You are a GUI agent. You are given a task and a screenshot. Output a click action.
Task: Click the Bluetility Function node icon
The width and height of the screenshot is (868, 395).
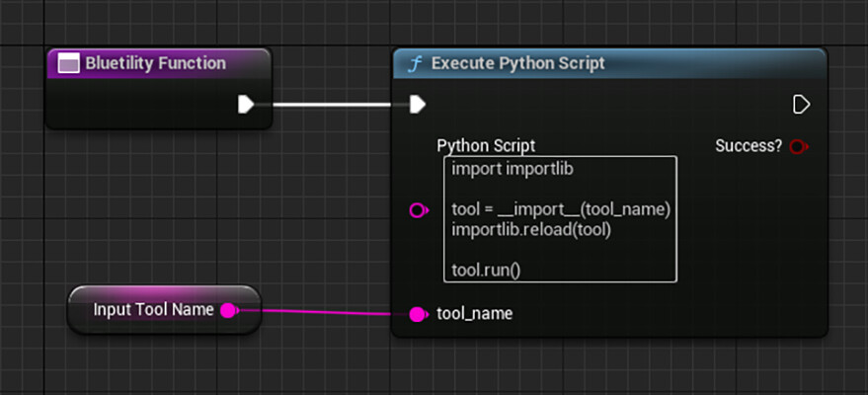pyautogui.click(x=68, y=64)
